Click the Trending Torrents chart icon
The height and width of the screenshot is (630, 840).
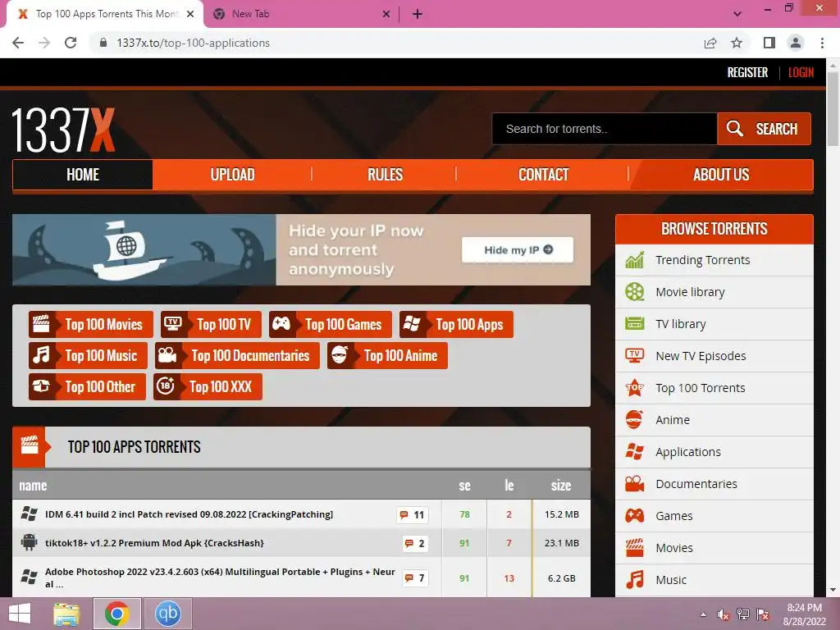tap(635, 260)
